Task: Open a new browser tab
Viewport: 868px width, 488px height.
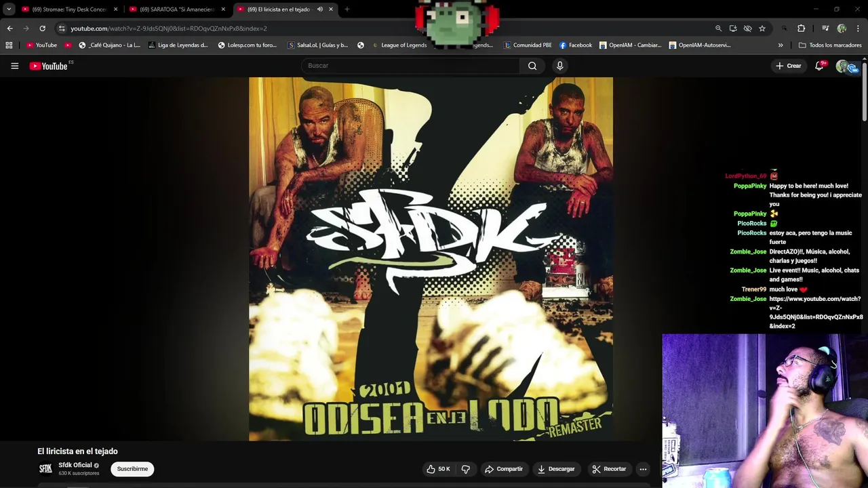Action: [x=347, y=9]
